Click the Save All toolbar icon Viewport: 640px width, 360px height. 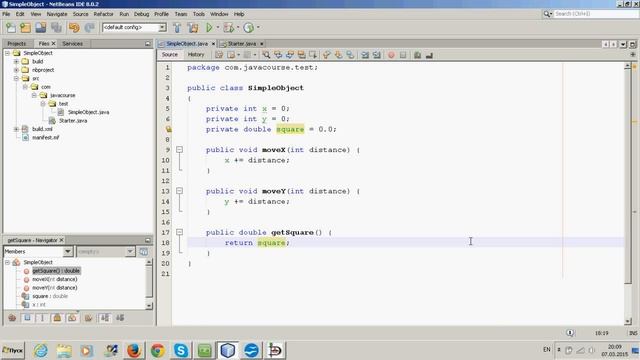pos(56,27)
